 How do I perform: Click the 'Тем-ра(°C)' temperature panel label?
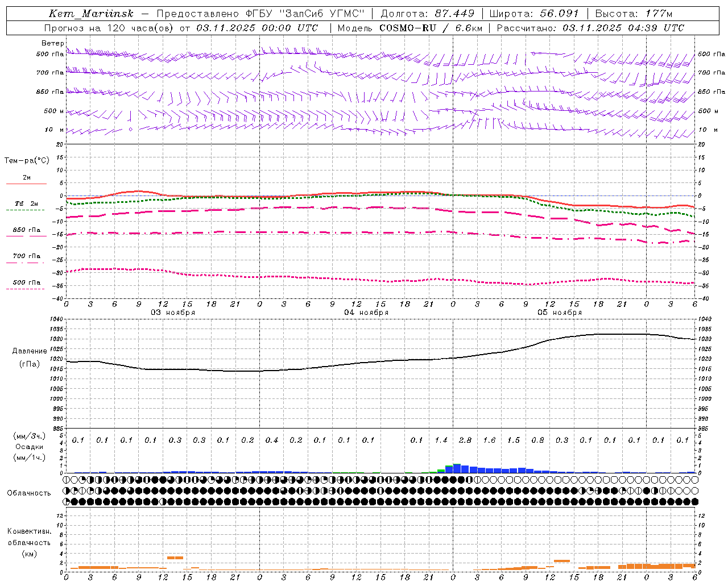point(27,161)
